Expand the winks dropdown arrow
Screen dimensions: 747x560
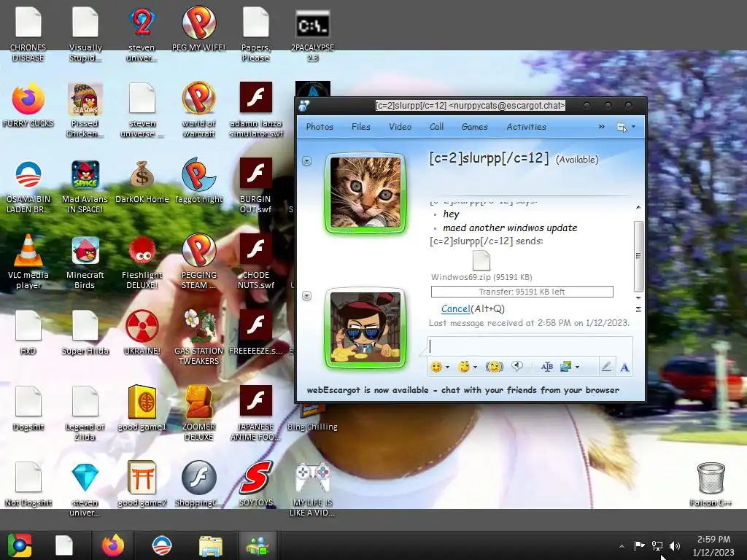[x=475, y=367]
